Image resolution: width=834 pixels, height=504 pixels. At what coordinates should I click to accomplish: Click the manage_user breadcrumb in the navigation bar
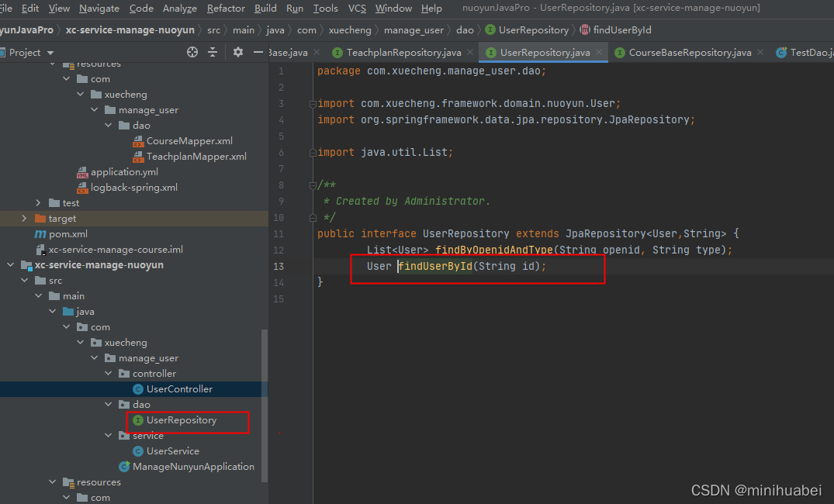point(414,30)
